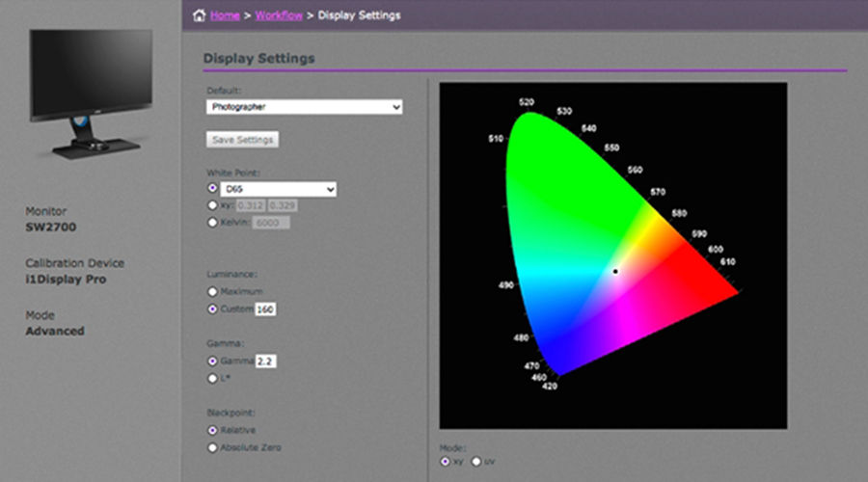Click the Save Settings button

[x=242, y=140]
